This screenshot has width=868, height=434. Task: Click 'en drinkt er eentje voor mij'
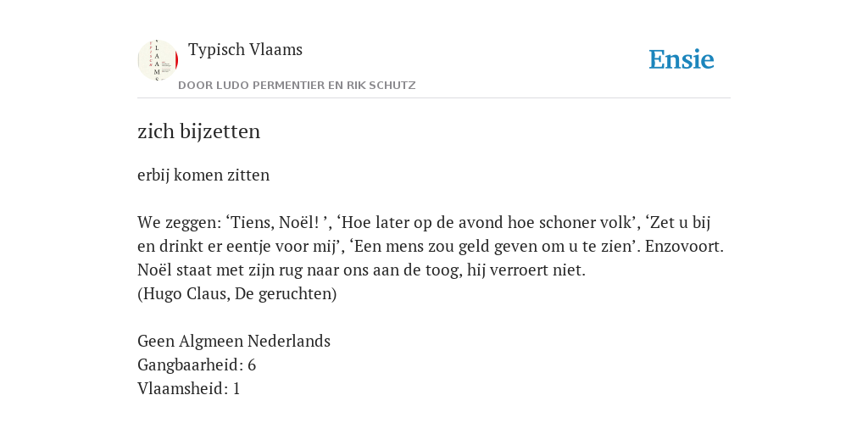coord(237,247)
